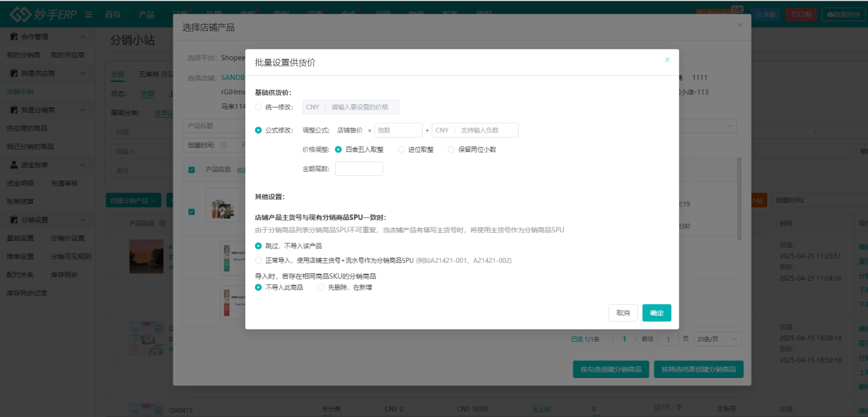Viewport: 868px width, 417px height.
Task: Choose 保留两位小数 price adjustment
Action: (x=451, y=149)
